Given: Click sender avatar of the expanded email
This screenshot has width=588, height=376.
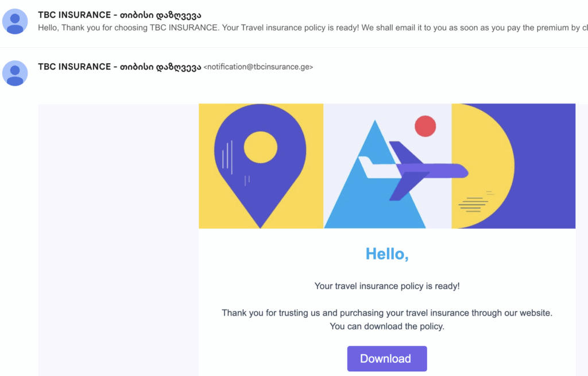Looking at the screenshot, I should [x=15, y=73].
